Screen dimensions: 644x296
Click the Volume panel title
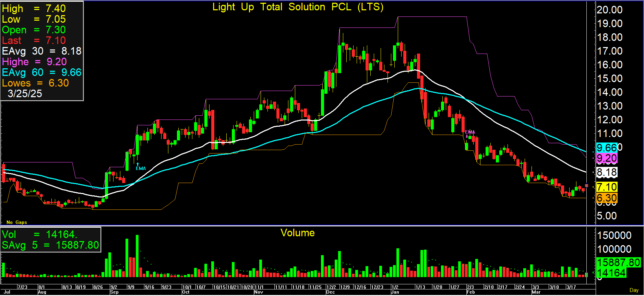pyautogui.click(x=298, y=233)
